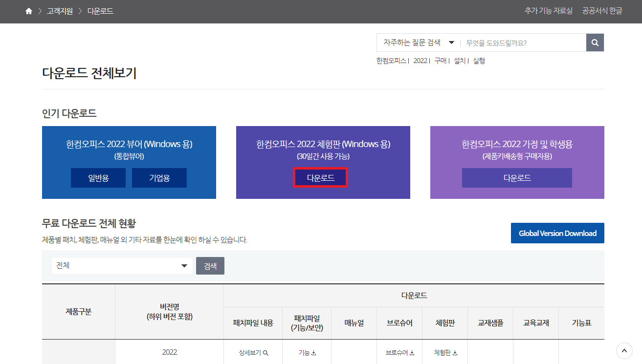The width and height of the screenshot is (642, 364).
Task: Select the 구매 search keyword
Action: (x=440, y=61)
